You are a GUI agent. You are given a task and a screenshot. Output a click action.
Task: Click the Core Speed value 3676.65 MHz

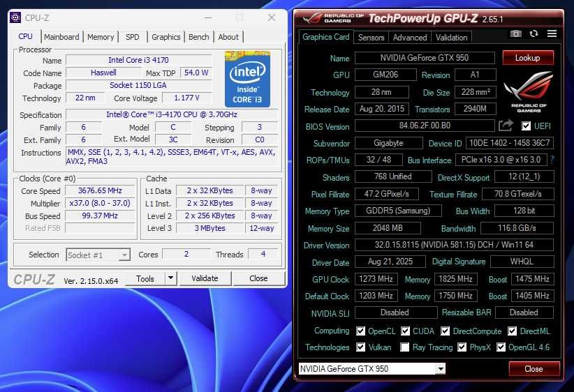click(100, 190)
